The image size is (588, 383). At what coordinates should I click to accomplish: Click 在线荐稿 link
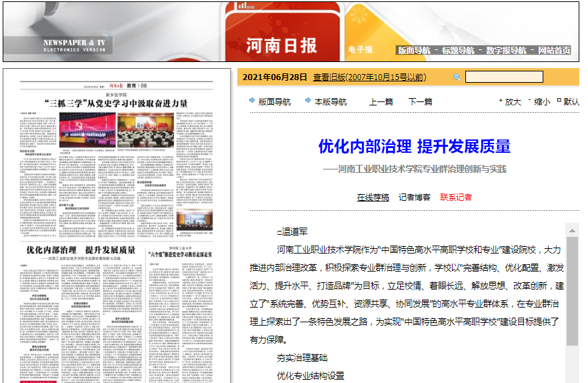[x=373, y=197]
